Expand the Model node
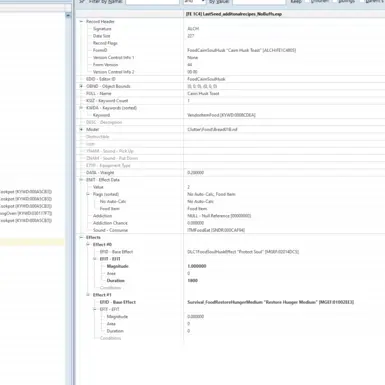The image size is (385, 385). pyautogui.click(x=81, y=129)
